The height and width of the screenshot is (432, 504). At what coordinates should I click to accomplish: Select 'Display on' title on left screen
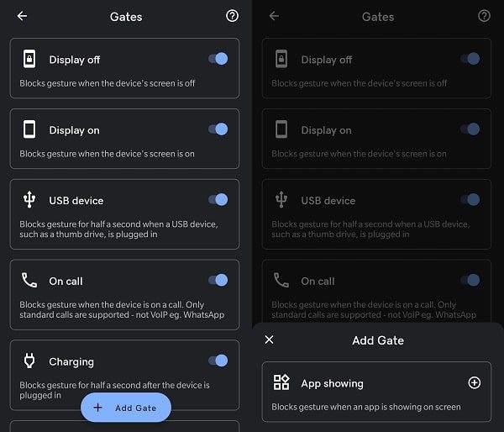coord(74,130)
